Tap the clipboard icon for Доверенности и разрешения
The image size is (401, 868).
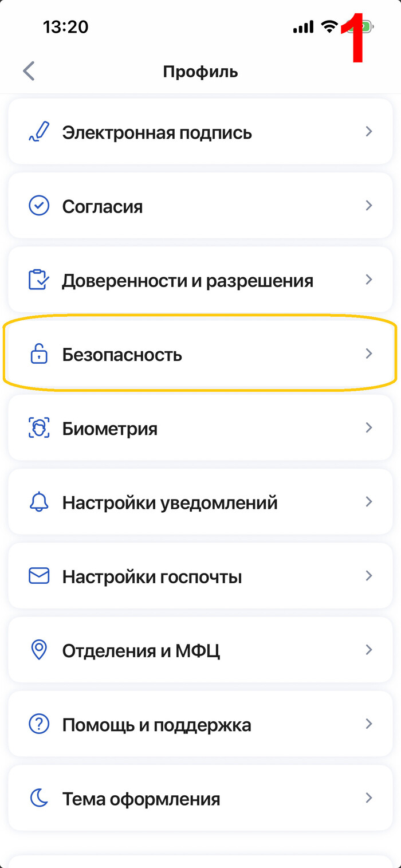(38, 280)
